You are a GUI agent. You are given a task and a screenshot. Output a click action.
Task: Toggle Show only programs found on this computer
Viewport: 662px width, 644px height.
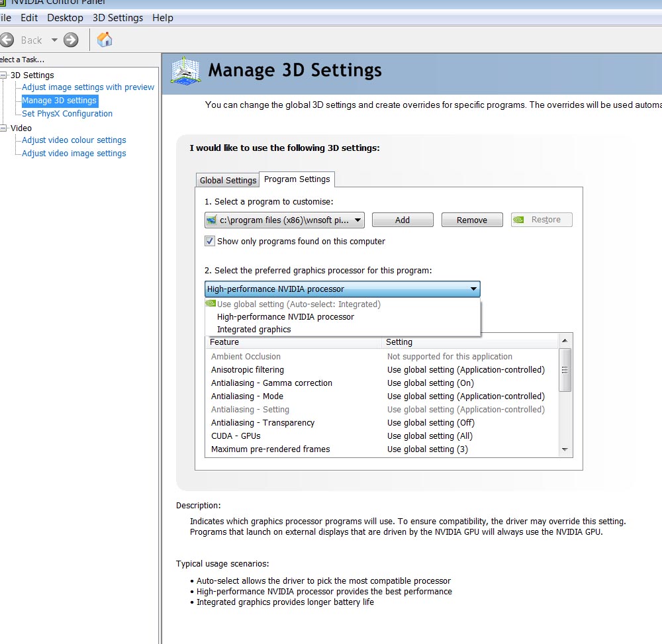pyautogui.click(x=210, y=242)
